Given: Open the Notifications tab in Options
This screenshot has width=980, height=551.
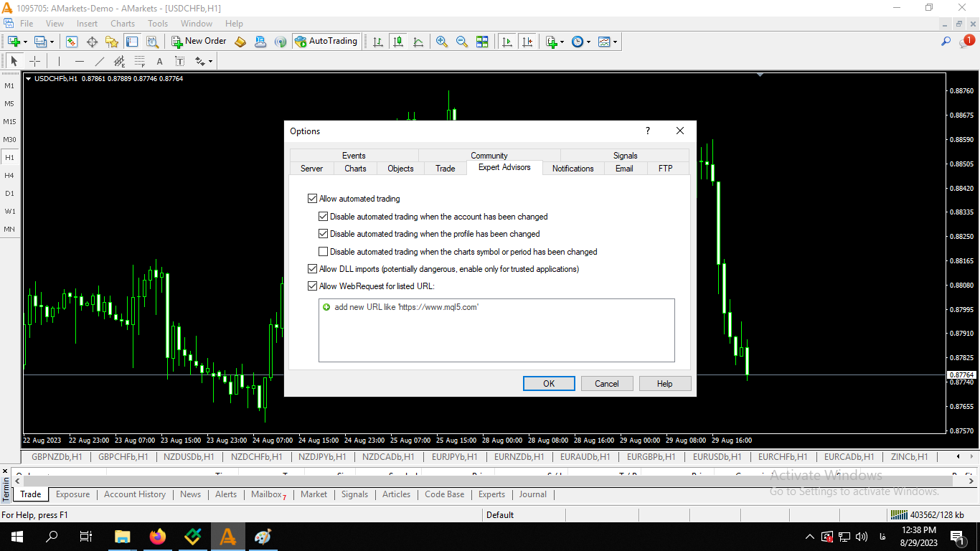Looking at the screenshot, I should (573, 169).
